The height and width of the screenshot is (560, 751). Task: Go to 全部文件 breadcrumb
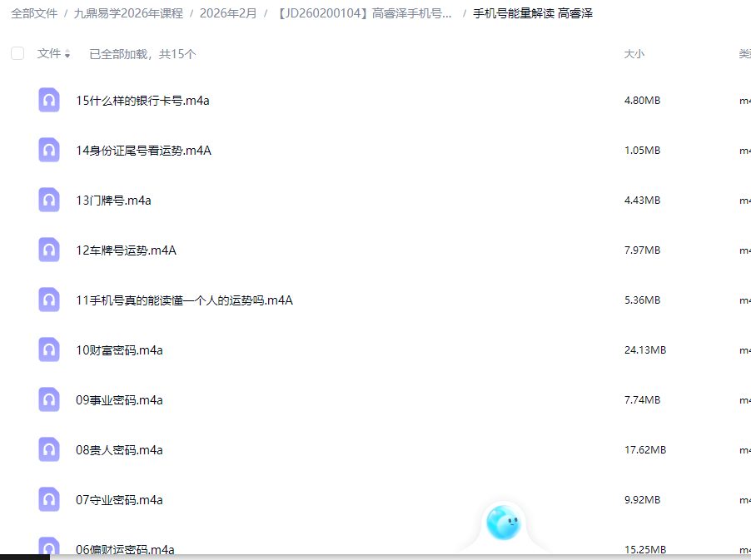coord(34,13)
